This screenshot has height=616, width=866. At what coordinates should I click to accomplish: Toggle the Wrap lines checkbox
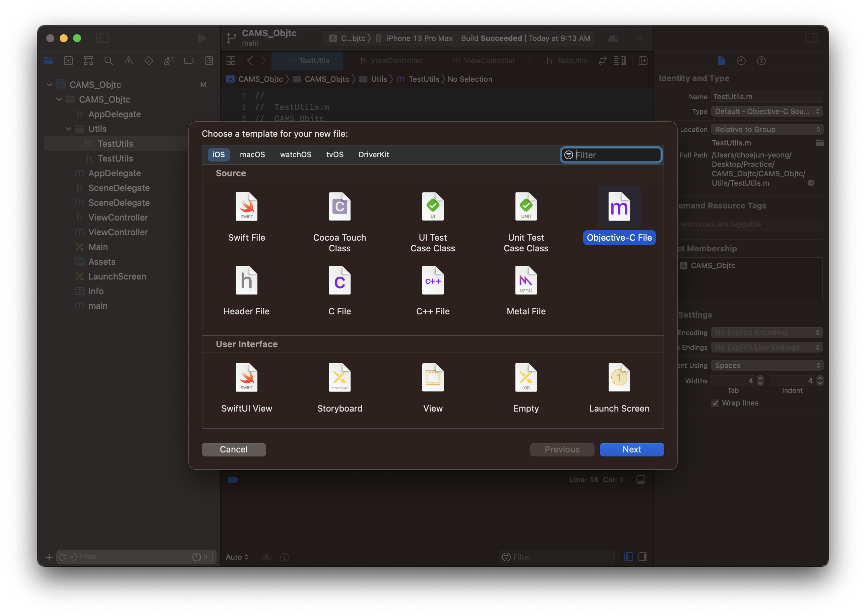click(x=715, y=403)
